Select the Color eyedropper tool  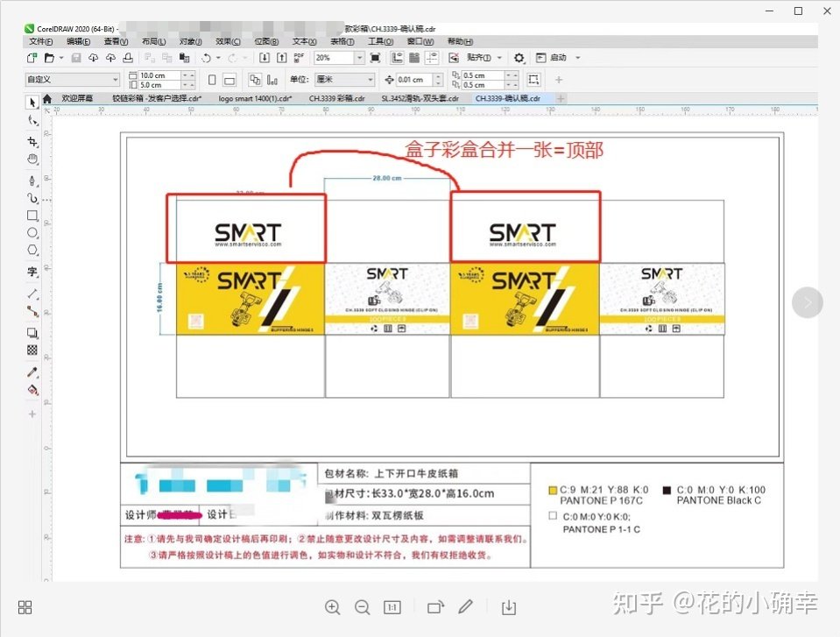point(32,372)
